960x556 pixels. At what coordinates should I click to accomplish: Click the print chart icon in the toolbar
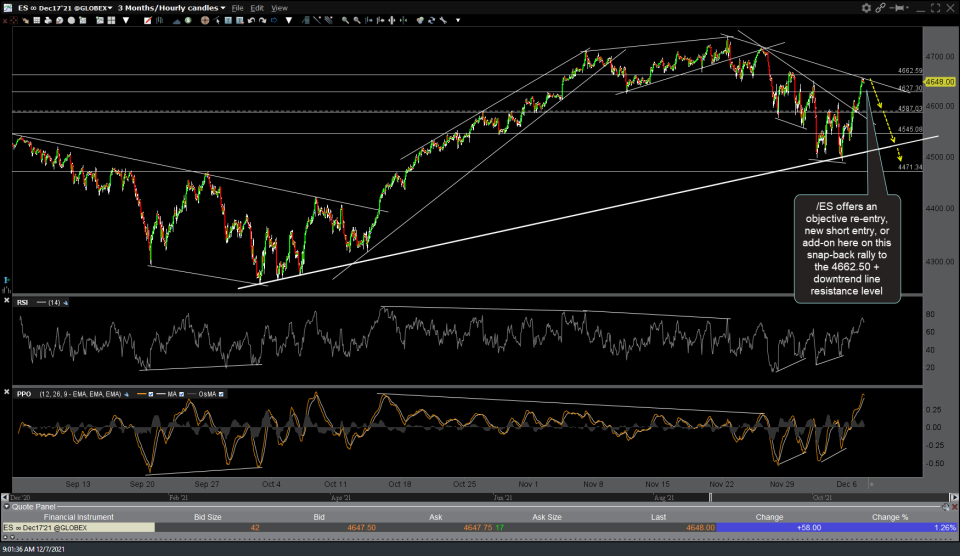coord(48,20)
